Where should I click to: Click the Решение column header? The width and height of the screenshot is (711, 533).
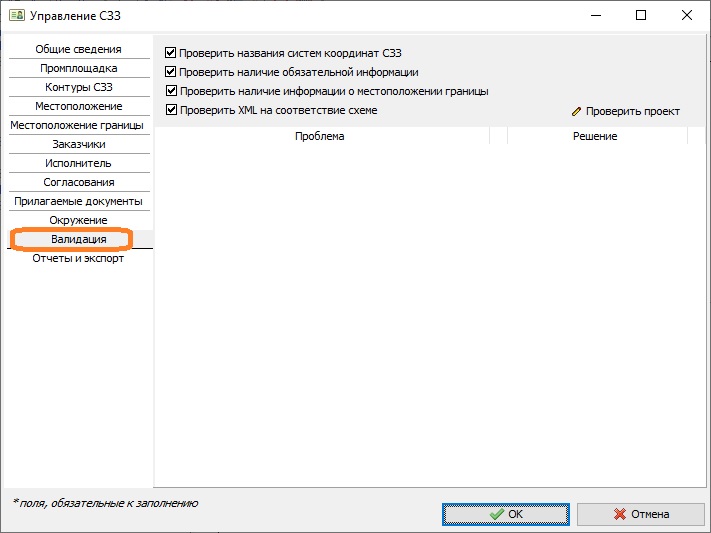[595, 136]
